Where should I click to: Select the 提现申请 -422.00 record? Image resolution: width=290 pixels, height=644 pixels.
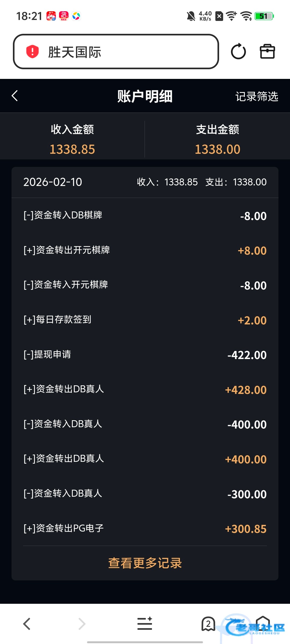click(145, 355)
